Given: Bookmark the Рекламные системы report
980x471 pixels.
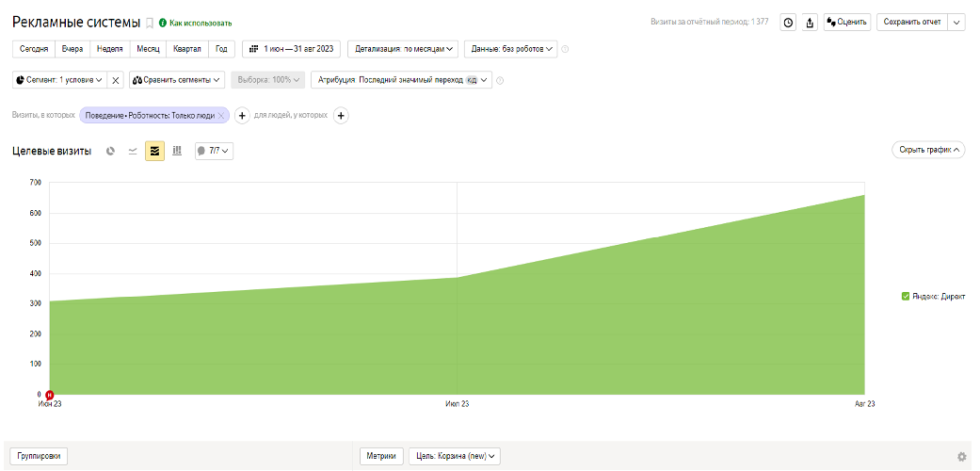Looking at the screenshot, I should pyautogui.click(x=149, y=23).
